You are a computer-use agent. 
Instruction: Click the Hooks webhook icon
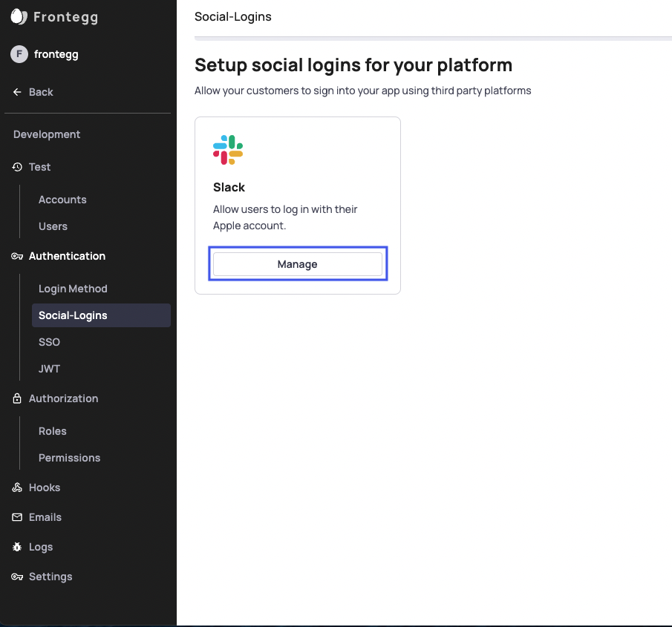17,488
